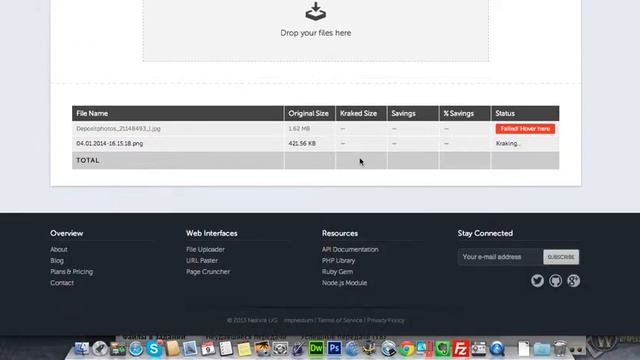The width and height of the screenshot is (640, 360).
Task: Click the Kraking... status text
Action: pos(508,144)
